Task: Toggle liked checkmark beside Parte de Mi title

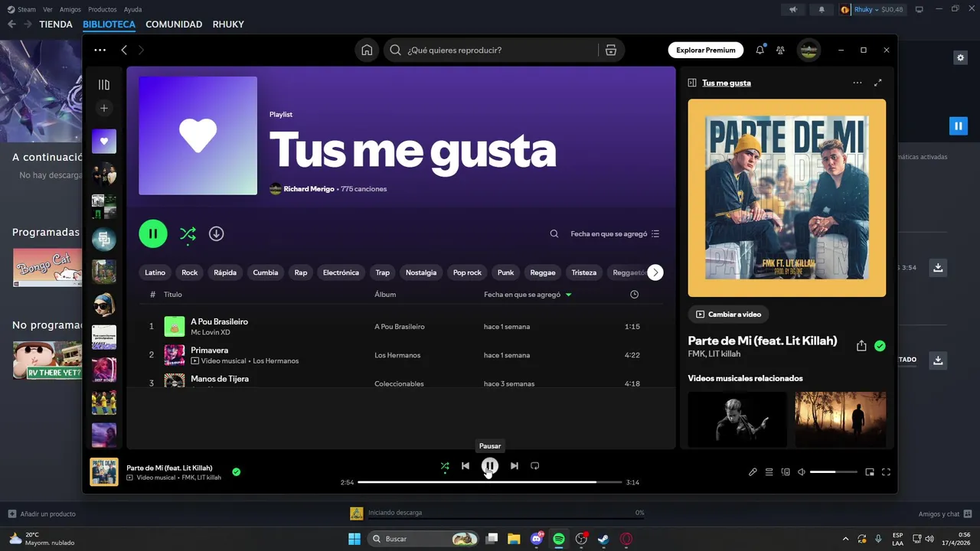Action: click(880, 346)
